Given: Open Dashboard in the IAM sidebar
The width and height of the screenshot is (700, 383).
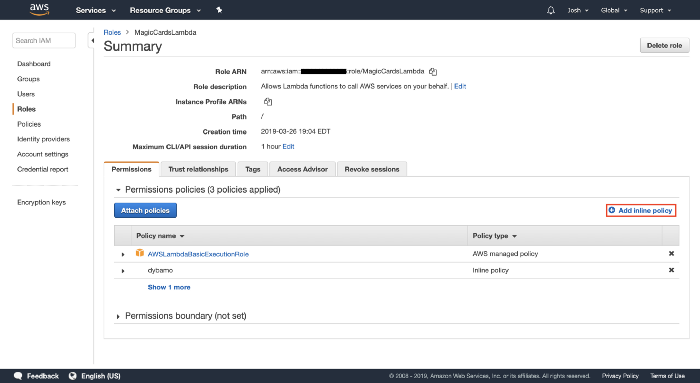Looking at the screenshot, I should [x=34, y=64].
